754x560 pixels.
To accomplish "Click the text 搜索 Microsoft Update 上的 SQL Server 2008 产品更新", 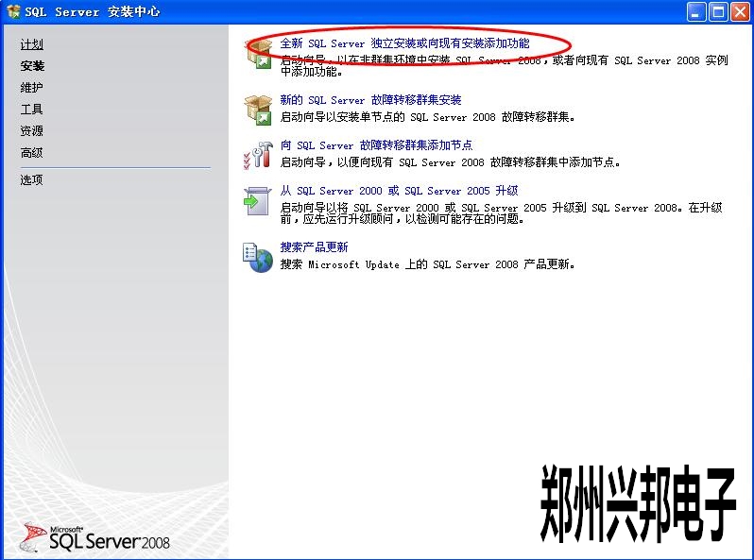I will pos(427,263).
